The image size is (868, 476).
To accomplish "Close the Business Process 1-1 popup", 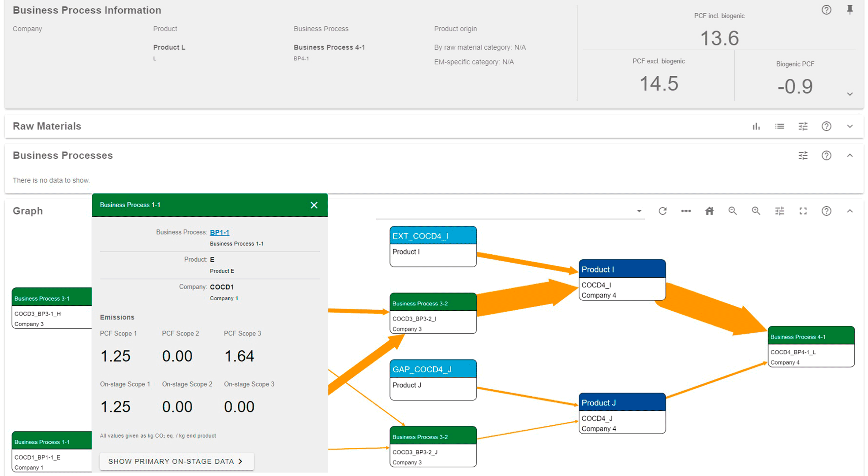I will (314, 205).
